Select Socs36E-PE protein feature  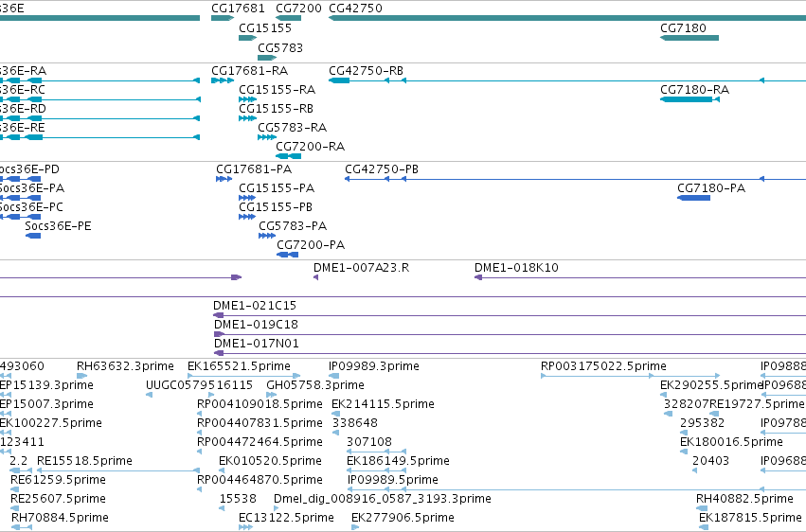tap(33, 236)
